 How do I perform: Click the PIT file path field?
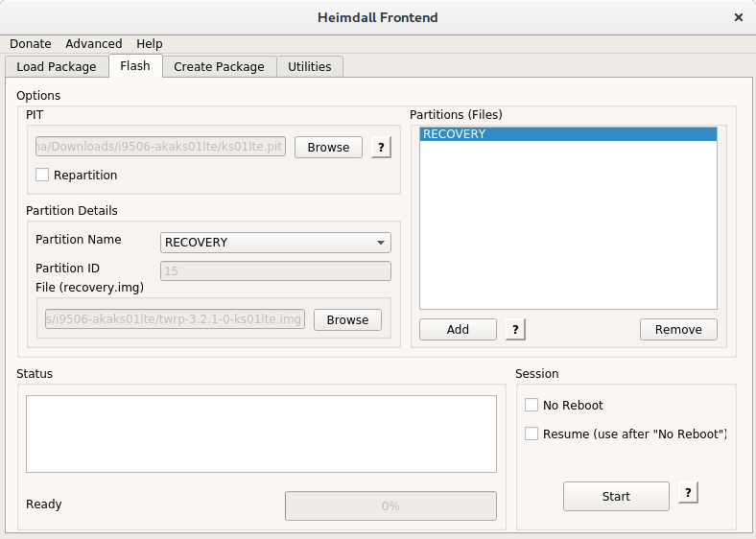pyautogui.click(x=160, y=147)
